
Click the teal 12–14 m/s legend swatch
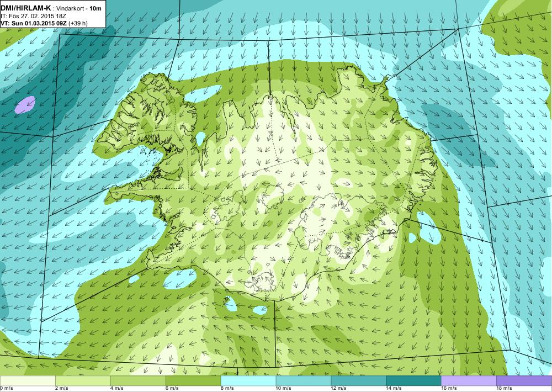pos(359,380)
